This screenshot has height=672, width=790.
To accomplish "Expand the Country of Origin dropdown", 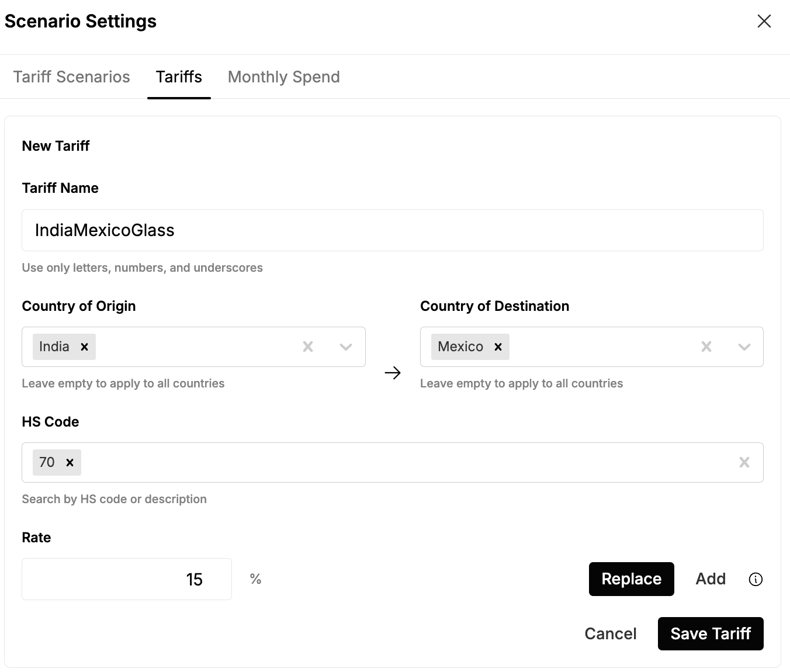I will [346, 347].
